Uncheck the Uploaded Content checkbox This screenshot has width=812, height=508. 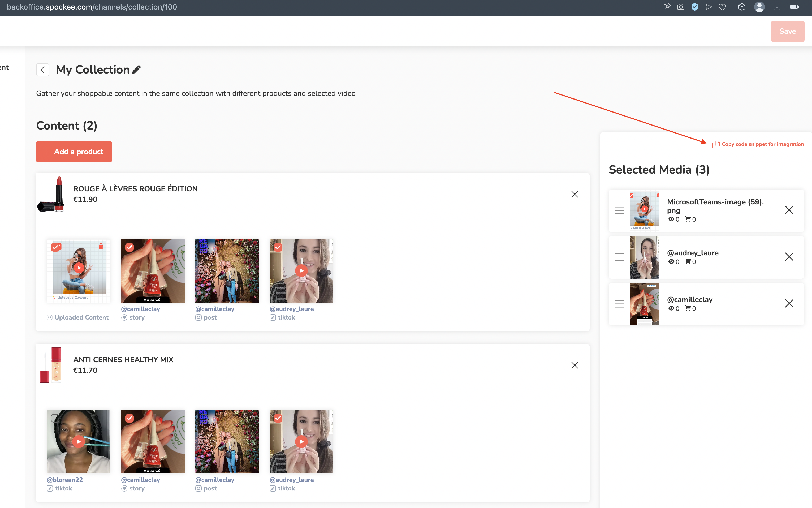[55, 248]
